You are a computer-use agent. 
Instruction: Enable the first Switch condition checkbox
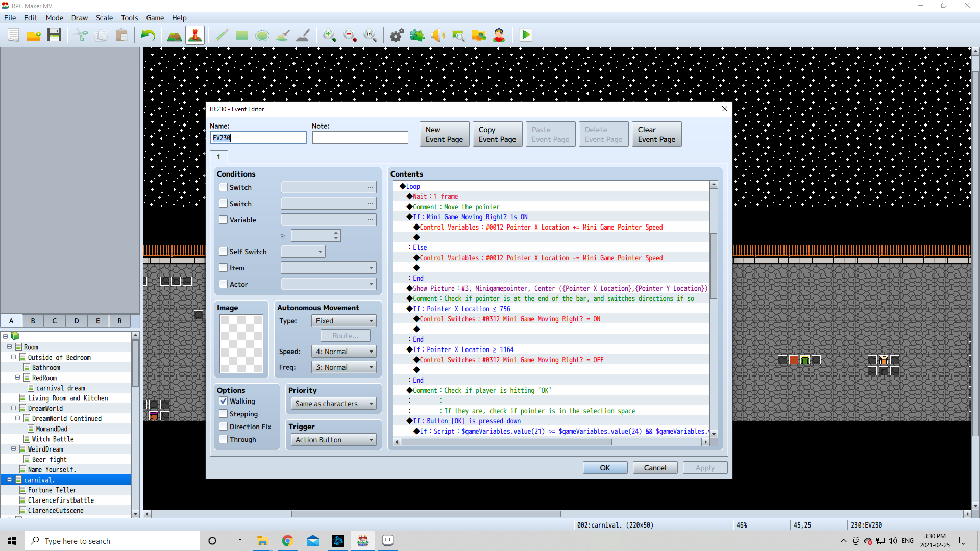[x=223, y=187]
